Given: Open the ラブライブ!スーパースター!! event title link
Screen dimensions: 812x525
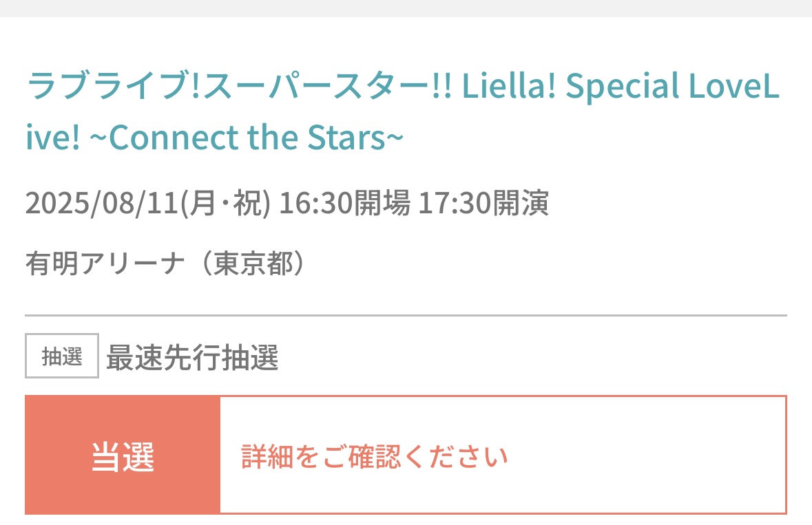Looking at the screenshot, I should pos(402,111).
